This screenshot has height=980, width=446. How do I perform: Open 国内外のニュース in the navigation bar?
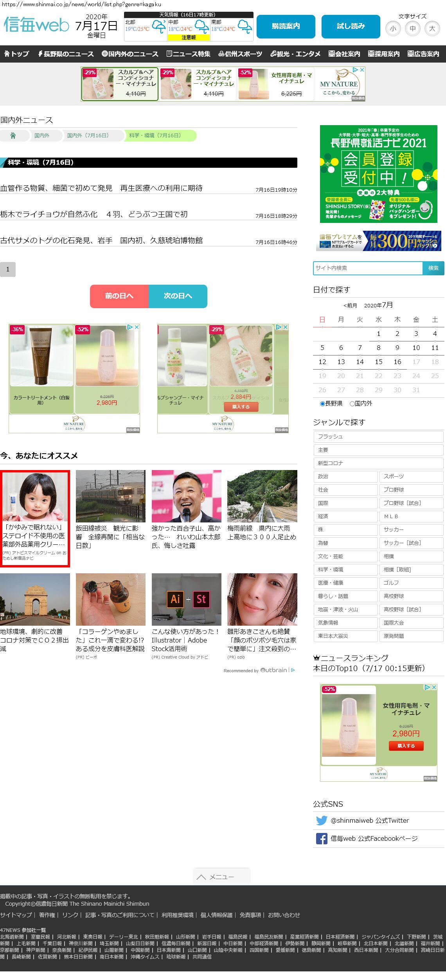[x=130, y=54]
